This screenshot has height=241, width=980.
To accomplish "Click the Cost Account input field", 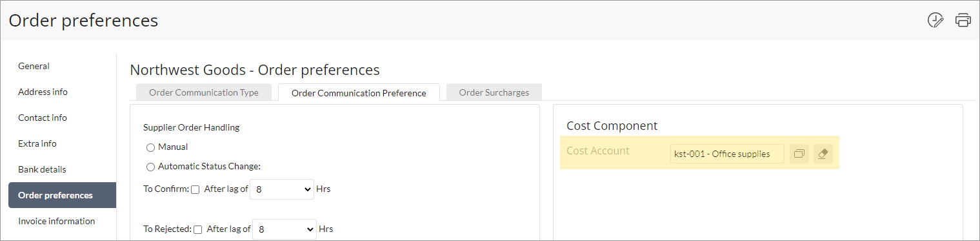I will [x=727, y=154].
